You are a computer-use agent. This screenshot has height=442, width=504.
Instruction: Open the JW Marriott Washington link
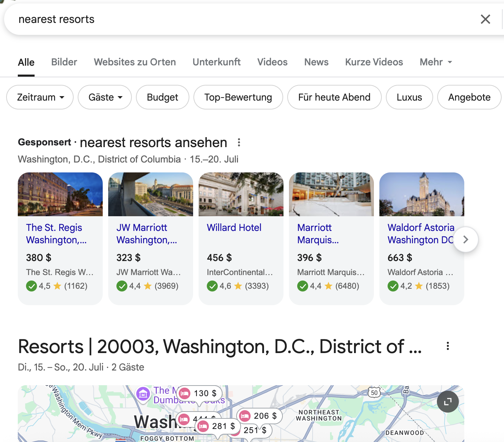(x=147, y=234)
